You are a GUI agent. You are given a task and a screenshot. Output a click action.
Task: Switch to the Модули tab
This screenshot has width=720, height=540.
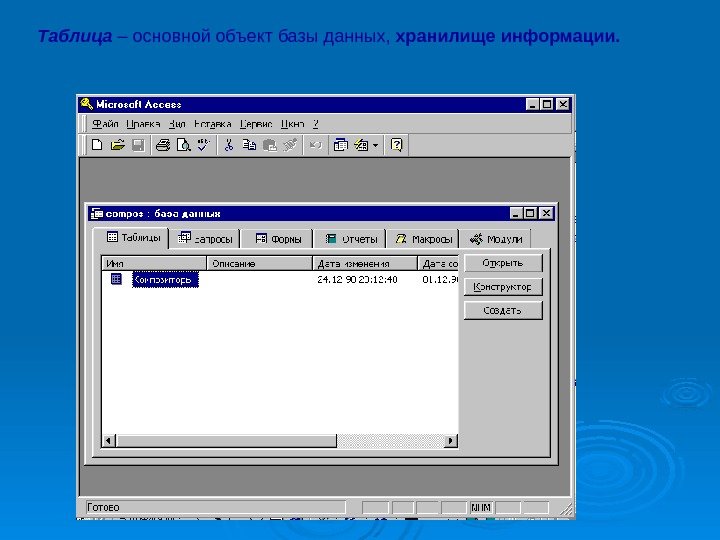[495, 239]
